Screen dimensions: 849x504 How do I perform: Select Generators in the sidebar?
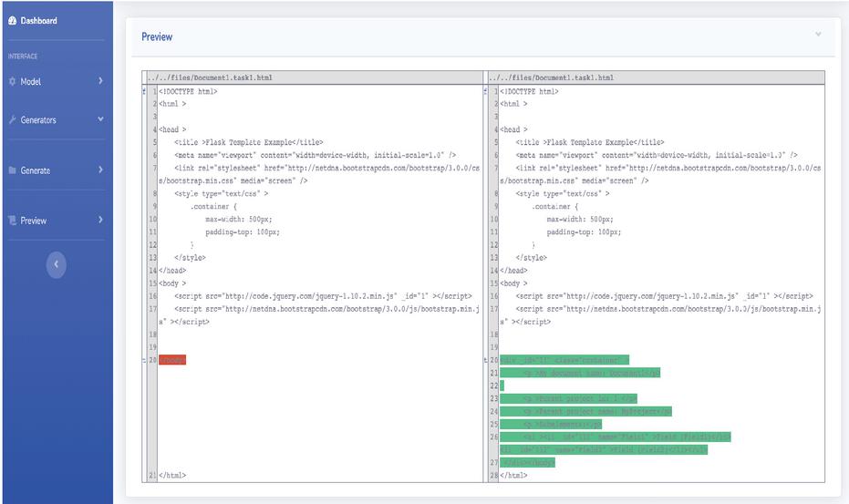38,120
